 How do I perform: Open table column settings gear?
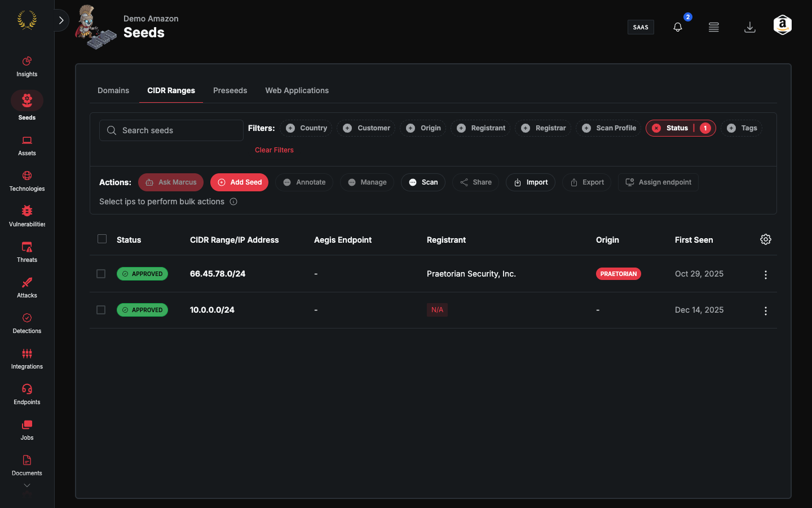tap(766, 239)
